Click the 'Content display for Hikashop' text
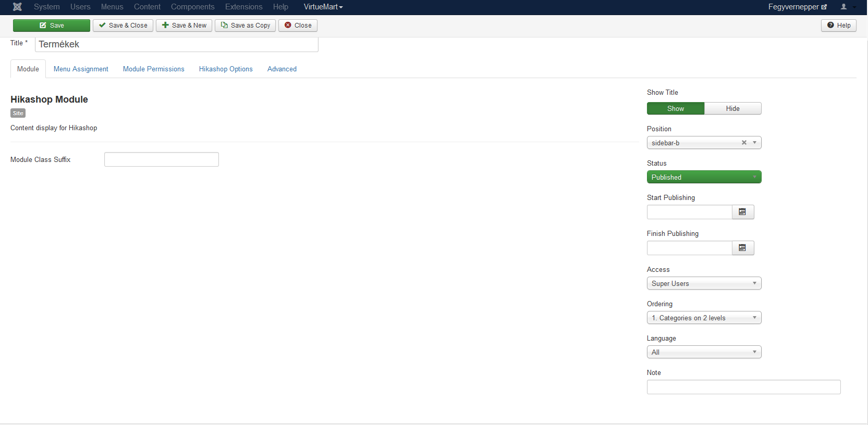868x425 pixels. coord(54,128)
